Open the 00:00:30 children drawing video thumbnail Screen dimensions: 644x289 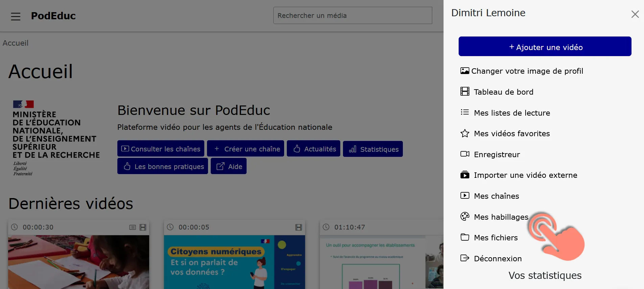click(x=78, y=262)
